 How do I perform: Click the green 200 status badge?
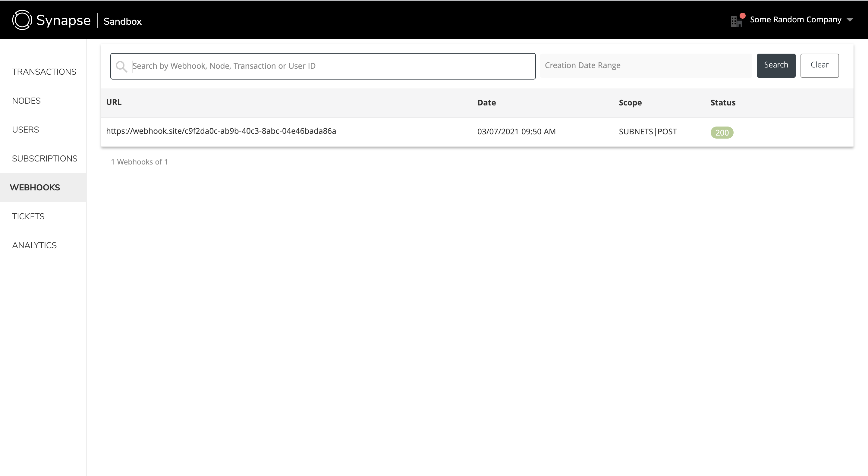pos(722,132)
